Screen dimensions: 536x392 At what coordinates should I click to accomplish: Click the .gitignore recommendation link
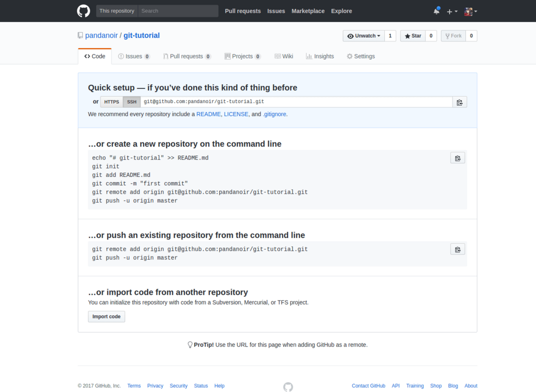pyautogui.click(x=274, y=114)
